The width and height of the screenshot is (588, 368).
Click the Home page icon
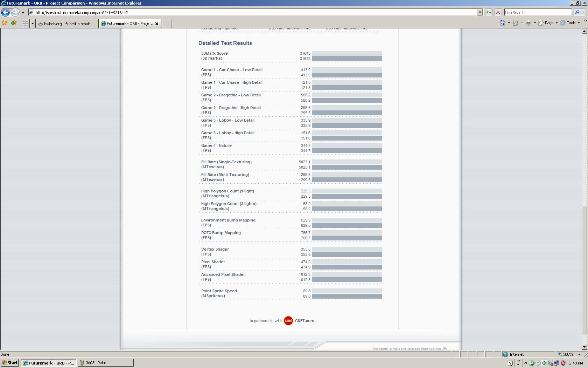[503, 23]
